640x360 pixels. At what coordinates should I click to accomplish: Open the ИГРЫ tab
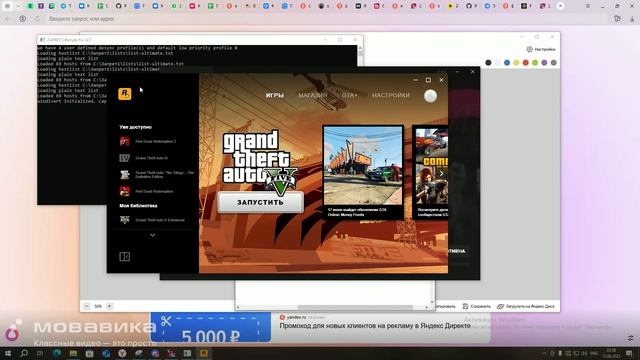(x=275, y=95)
